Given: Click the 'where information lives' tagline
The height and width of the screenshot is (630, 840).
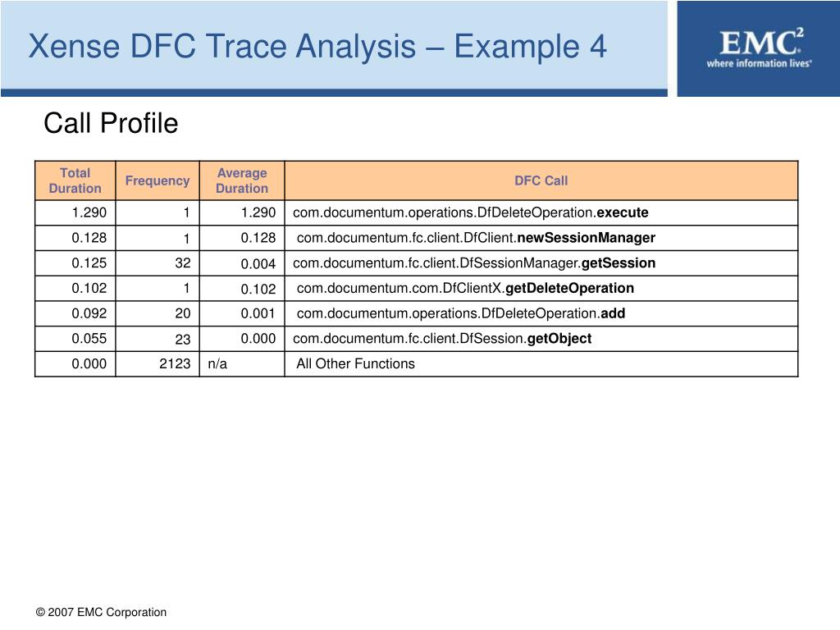Looking at the screenshot, I should [x=759, y=63].
